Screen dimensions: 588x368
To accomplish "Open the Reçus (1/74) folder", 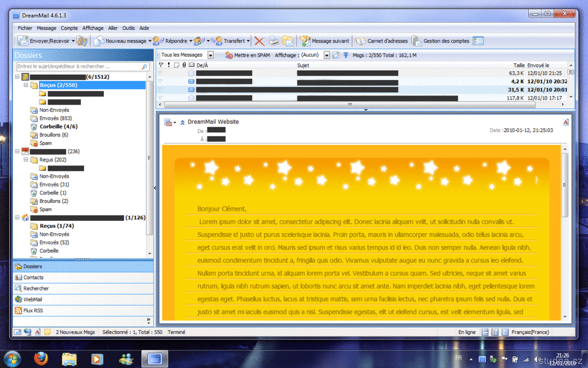I will 57,225.
